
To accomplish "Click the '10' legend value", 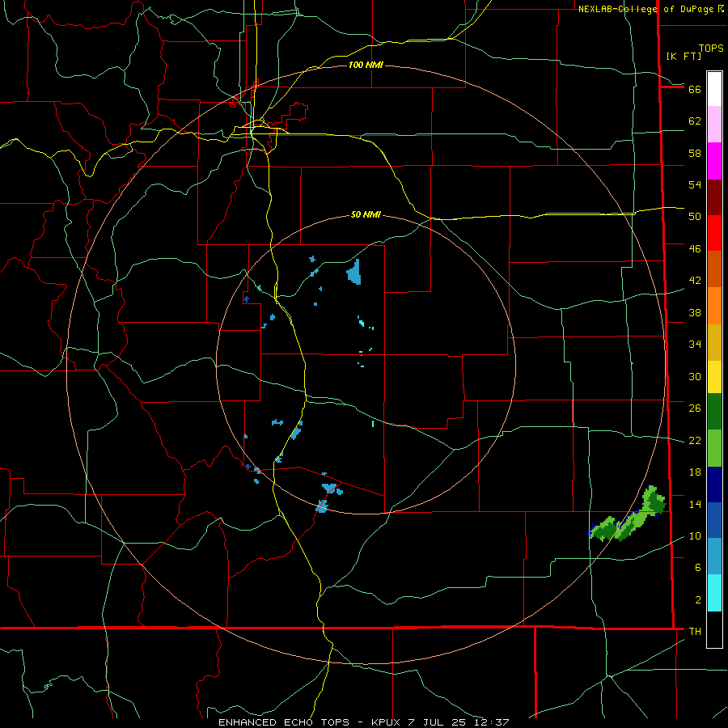I will 695,535.
